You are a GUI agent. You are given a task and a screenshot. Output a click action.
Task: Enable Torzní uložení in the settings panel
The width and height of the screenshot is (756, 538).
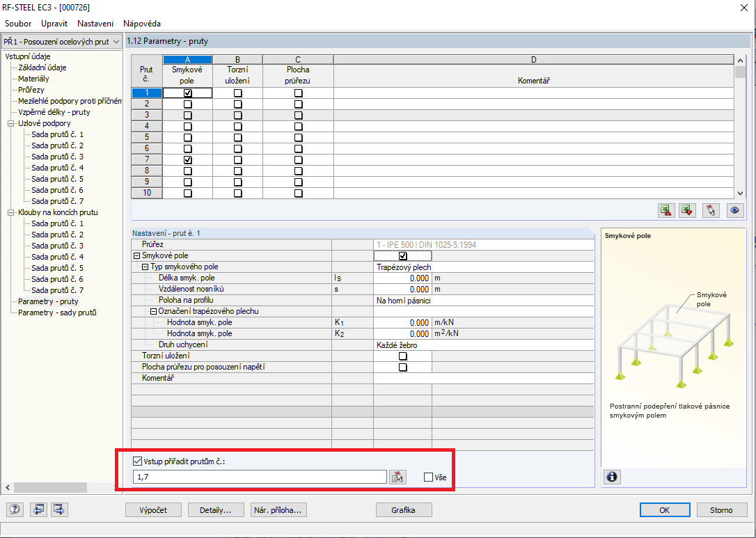pyautogui.click(x=402, y=356)
